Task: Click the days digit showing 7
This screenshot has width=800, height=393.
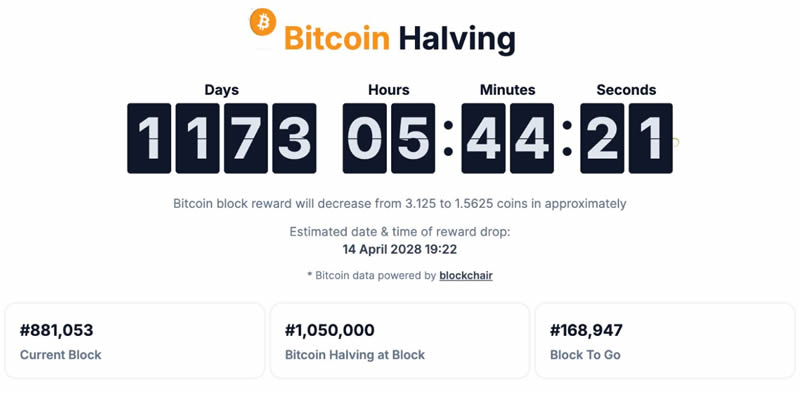Action: coord(246,138)
